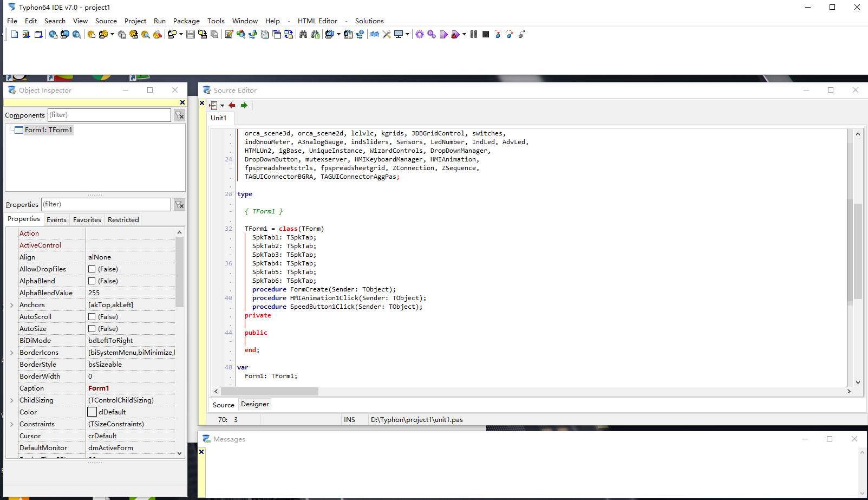Switch to the Favorites tab
The height and width of the screenshot is (500, 868).
pos(87,219)
